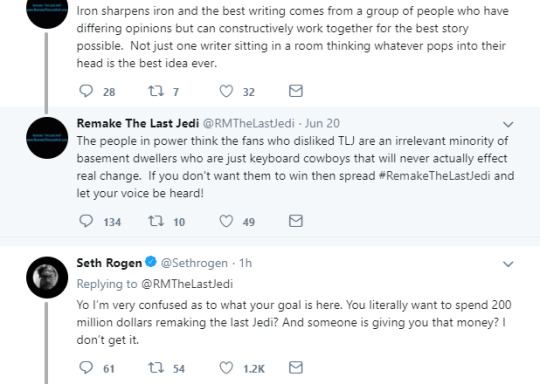540x384 pixels.
Task: Visit Seth Rogen's profile name
Action: (109, 263)
